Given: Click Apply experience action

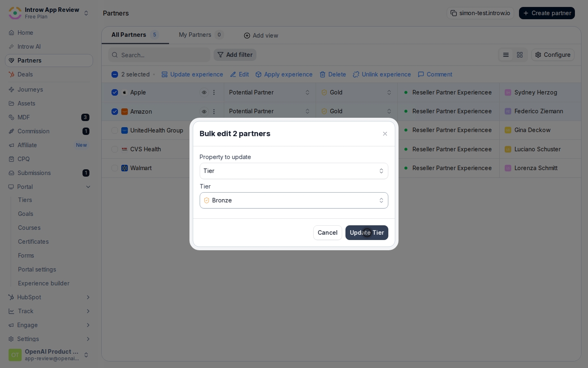Looking at the screenshot, I should click(x=284, y=74).
